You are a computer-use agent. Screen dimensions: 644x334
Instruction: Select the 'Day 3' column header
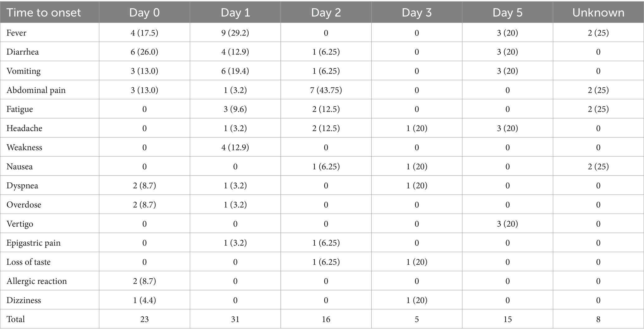(x=417, y=12)
